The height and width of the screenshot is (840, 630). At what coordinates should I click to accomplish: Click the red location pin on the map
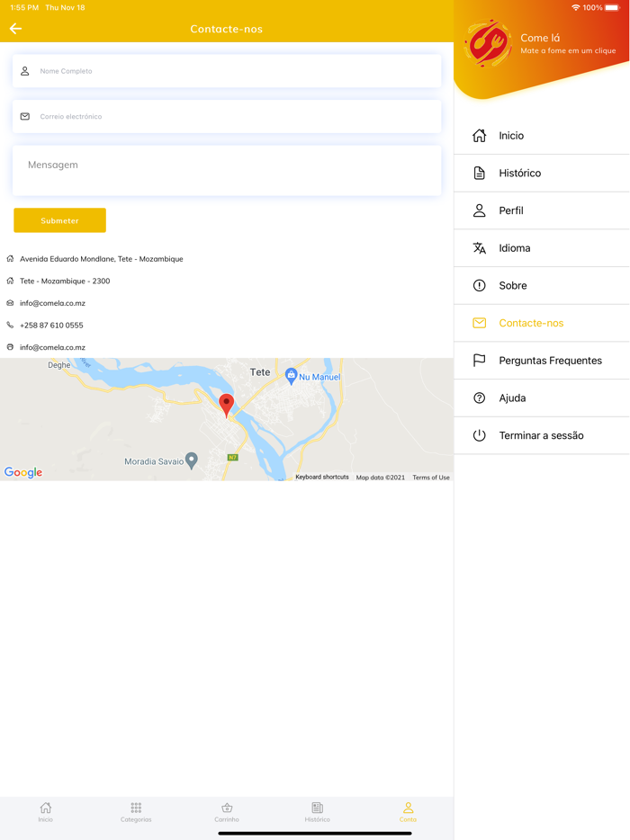pyautogui.click(x=226, y=406)
